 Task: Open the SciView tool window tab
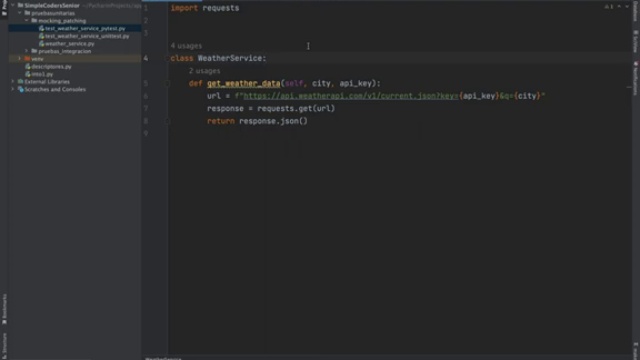pyautogui.click(x=636, y=41)
